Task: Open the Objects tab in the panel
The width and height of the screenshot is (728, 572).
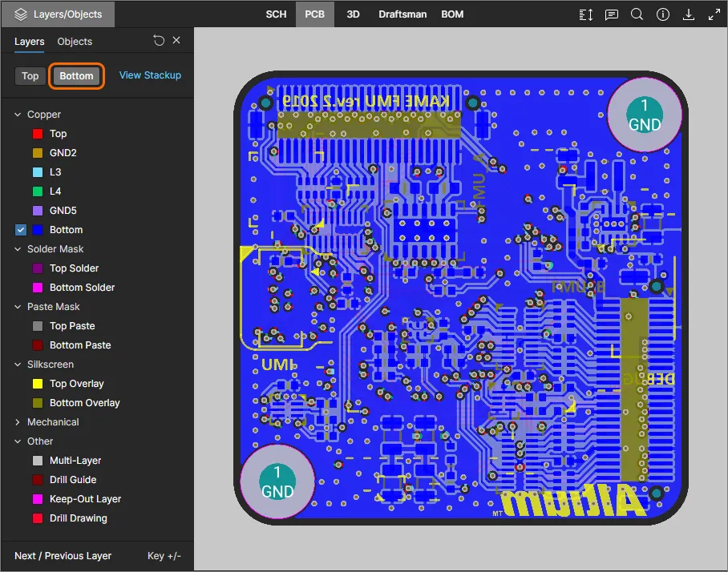Action: (75, 42)
